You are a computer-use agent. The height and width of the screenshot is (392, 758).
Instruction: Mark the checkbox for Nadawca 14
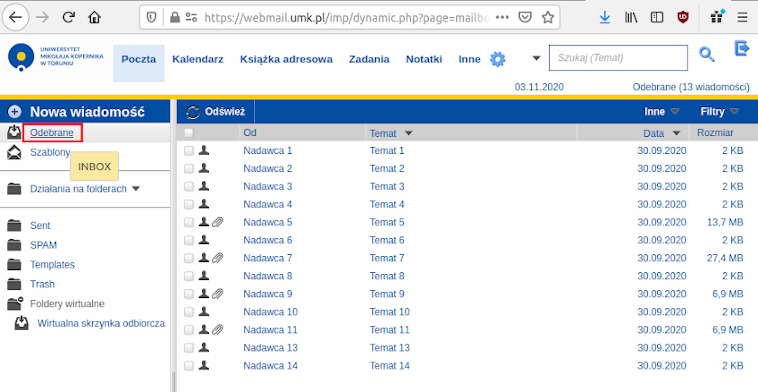pyautogui.click(x=189, y=365)
